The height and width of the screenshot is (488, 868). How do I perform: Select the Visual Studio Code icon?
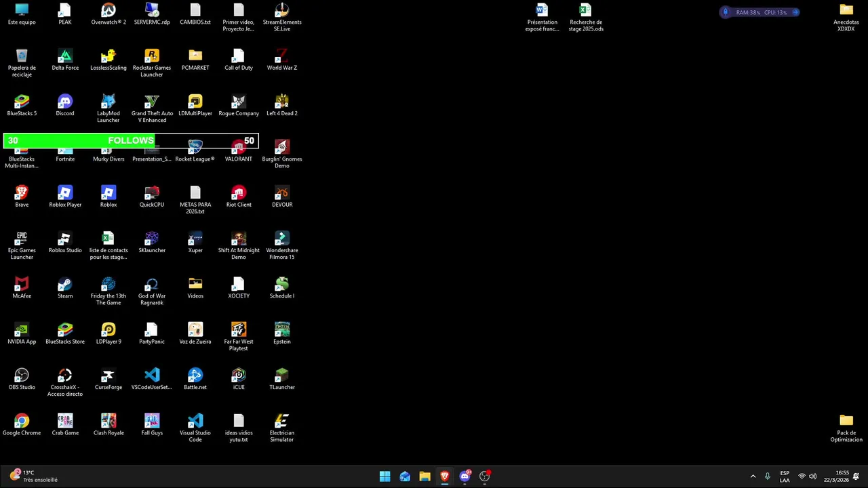coord(195,428)
